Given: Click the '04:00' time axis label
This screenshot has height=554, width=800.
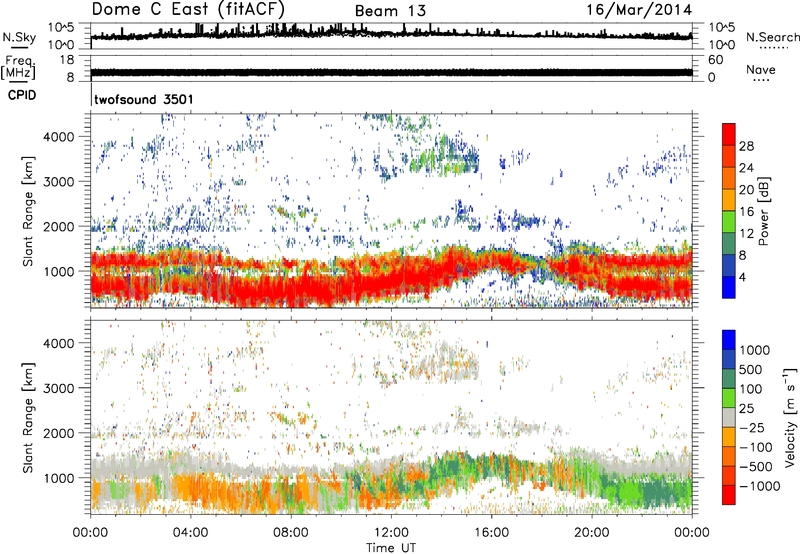Looking at the screenshot, I should point(191,533).
